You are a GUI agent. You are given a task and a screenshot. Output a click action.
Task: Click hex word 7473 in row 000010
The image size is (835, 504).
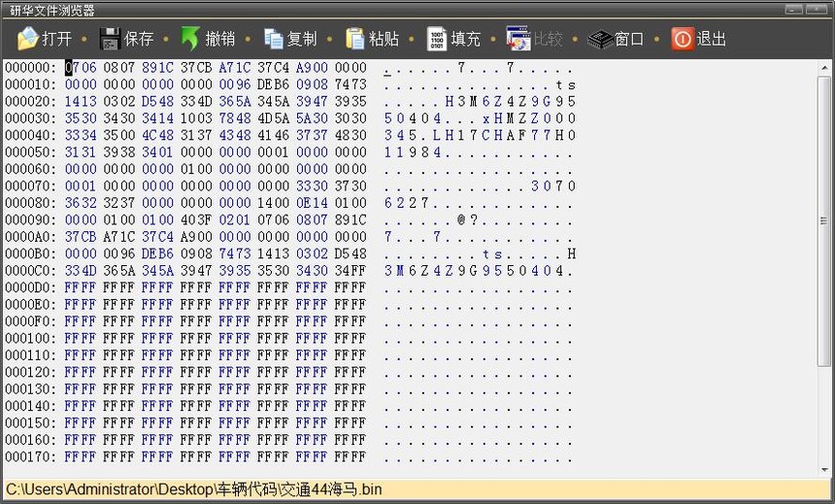click(351, 84)
